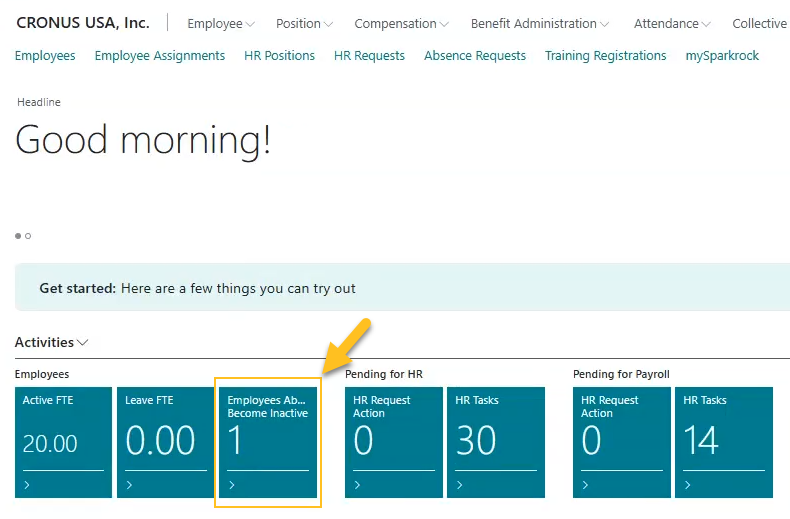Select the second headline page dot
This screenshot has width=790, height=519.
point(28,236)
